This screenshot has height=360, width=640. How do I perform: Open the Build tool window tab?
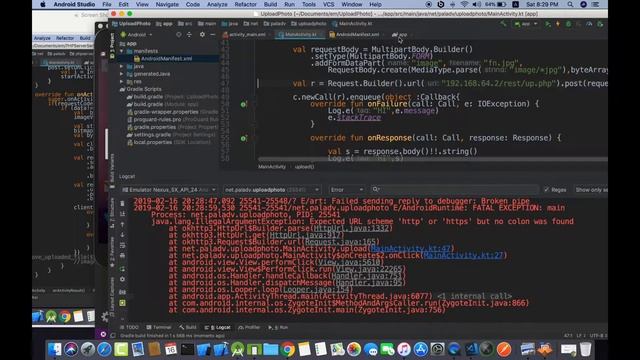click(188, 327)
